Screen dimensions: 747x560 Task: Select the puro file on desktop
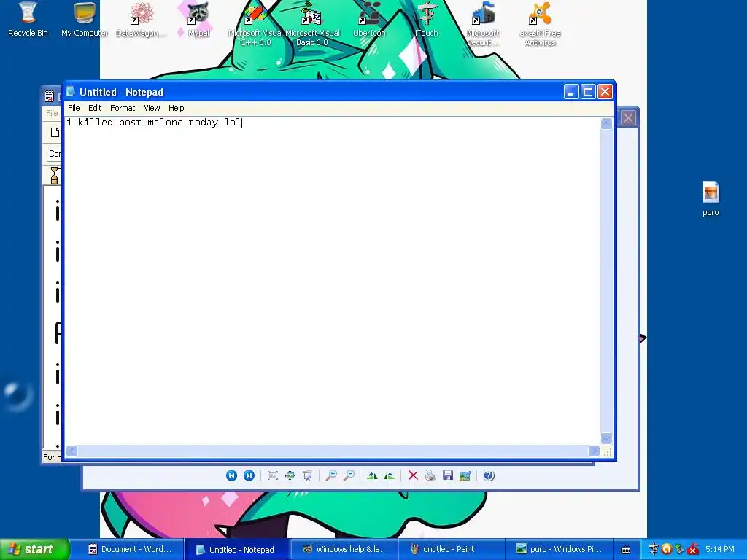click(x=711, y=198)
